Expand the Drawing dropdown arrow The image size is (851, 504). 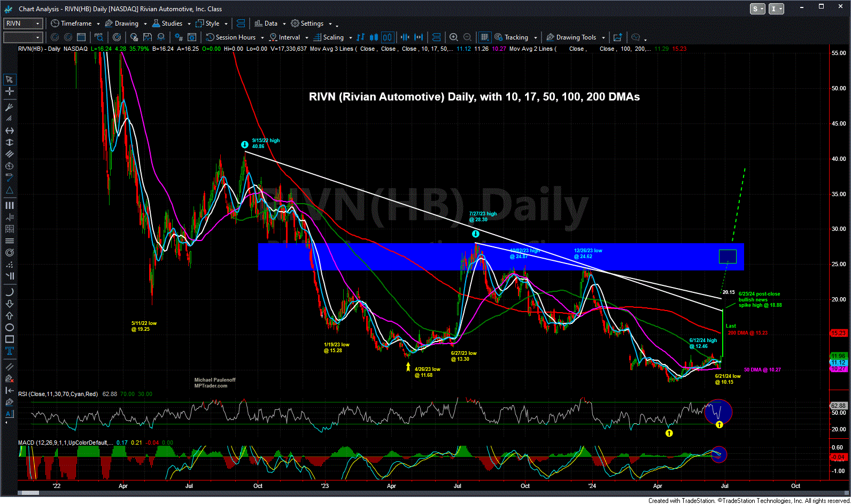coord(145,24)
